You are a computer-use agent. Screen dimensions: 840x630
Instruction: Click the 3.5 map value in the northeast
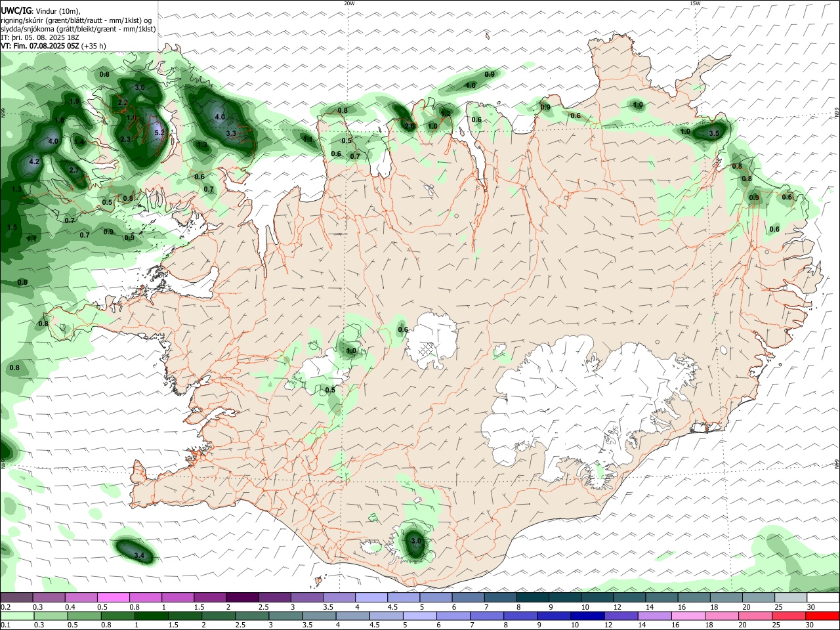point(715,133)
